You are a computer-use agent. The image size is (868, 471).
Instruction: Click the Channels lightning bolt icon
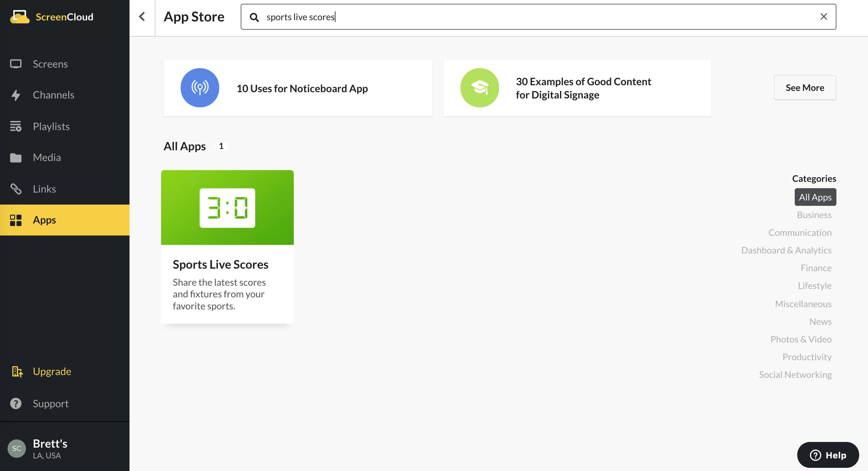tap(16, 95)
